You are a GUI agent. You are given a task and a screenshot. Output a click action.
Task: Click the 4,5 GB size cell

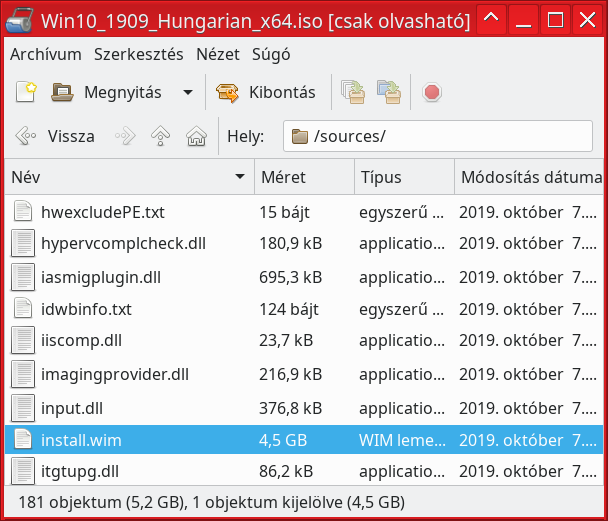tap(283, 440)
